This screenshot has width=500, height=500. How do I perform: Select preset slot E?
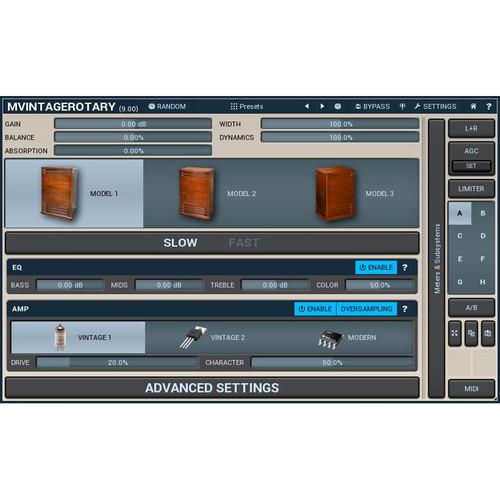[460, 259]
